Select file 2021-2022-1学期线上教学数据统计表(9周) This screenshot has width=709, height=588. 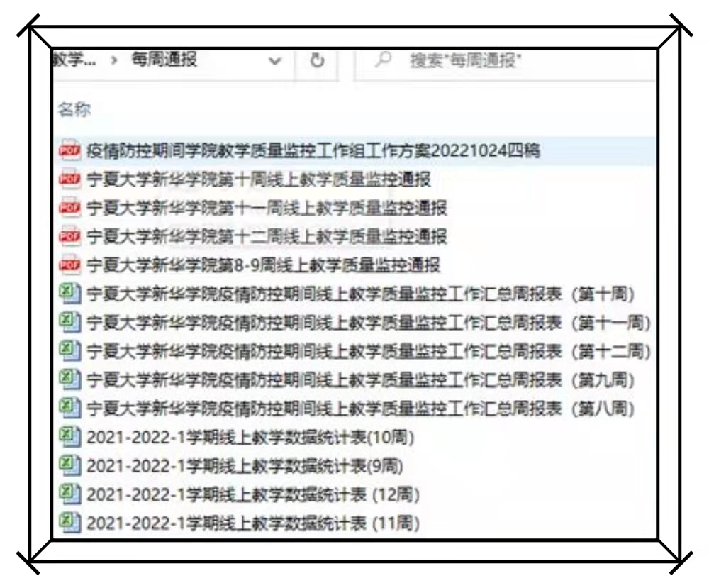245,465
